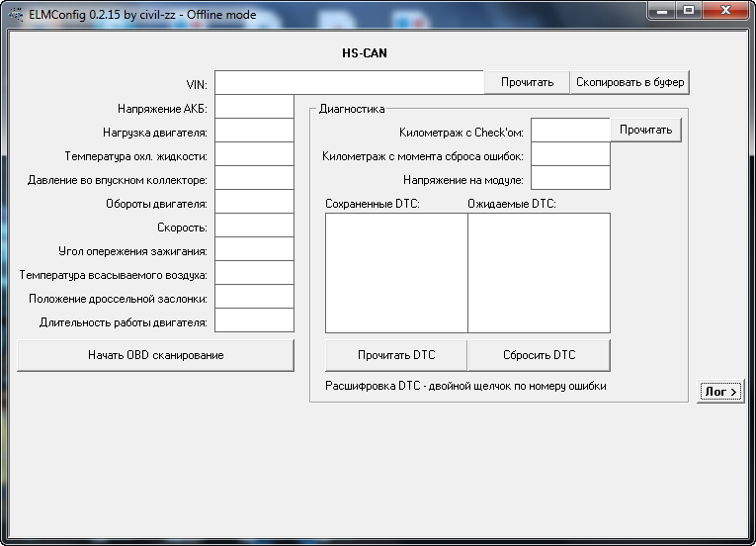Click the Угол опережения зажигания field
The image size is (756, 546).
click(255, 249)
